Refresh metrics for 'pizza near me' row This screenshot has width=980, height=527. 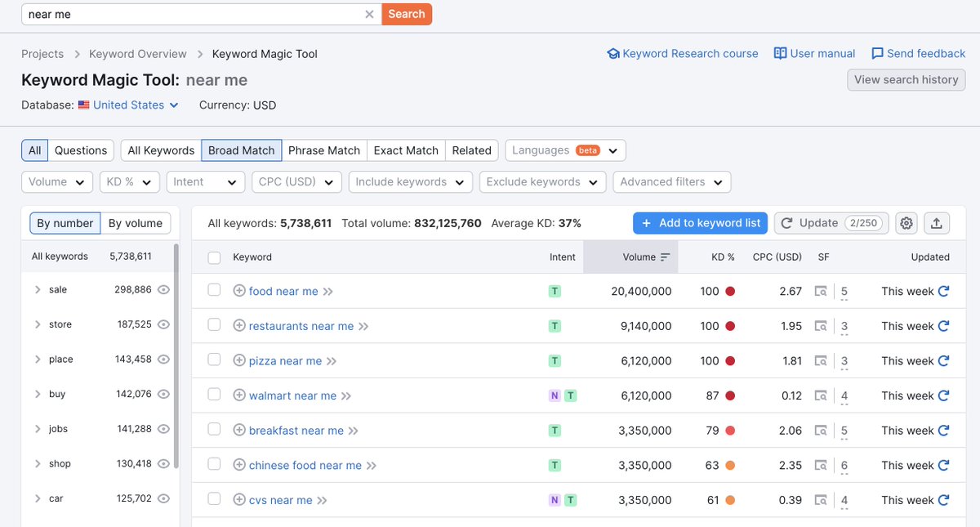pyautogui.click(x=944, y=360)
